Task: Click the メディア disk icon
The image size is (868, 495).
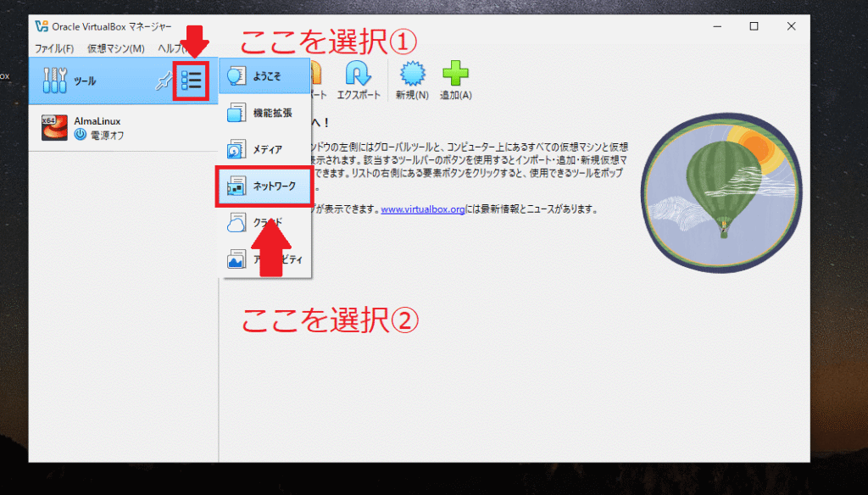Action: point(236,149)
